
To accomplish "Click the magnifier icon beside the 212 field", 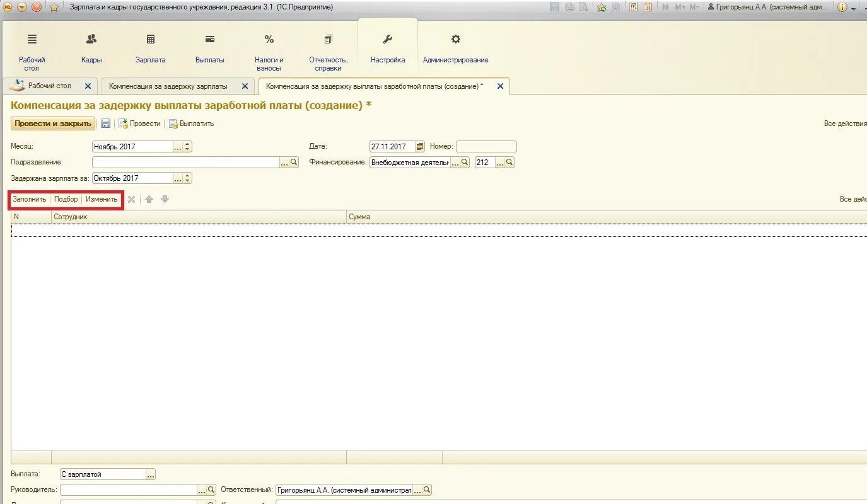I will pos(509,162).
